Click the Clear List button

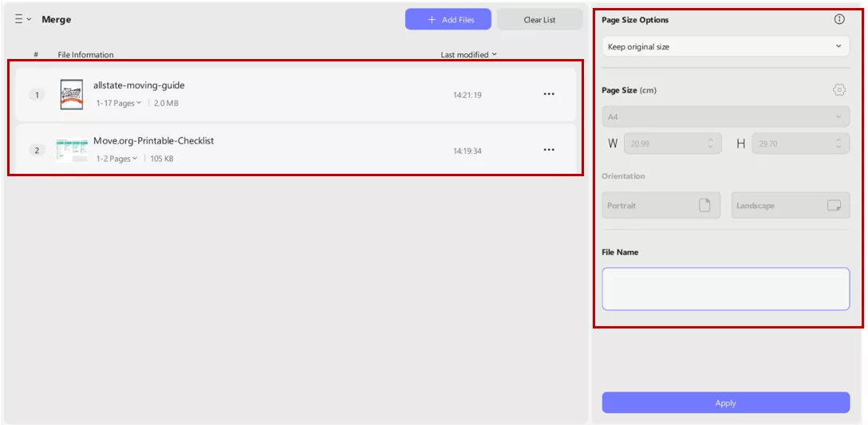[x=539, y=19]
